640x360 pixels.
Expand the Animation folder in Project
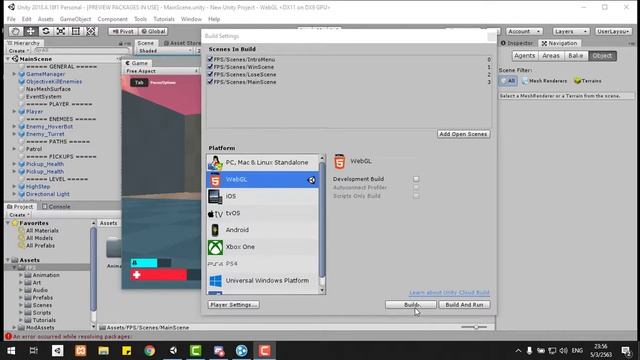(21, 275)
